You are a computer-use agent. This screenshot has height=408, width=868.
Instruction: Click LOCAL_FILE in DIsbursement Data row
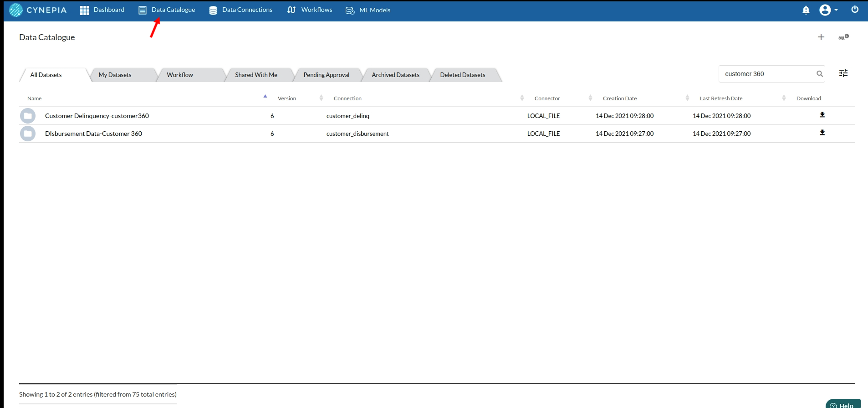(x=543, y=134)
